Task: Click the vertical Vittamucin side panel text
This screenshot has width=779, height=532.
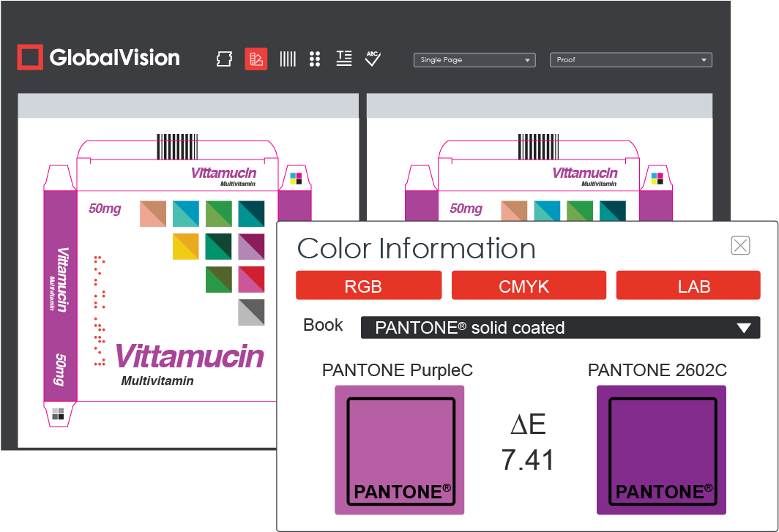Action: pyautogui.click(x=61, y=280)
